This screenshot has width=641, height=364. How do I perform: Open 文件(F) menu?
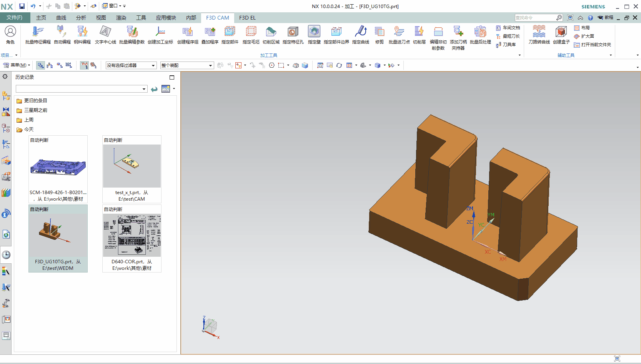click(14, 18)
